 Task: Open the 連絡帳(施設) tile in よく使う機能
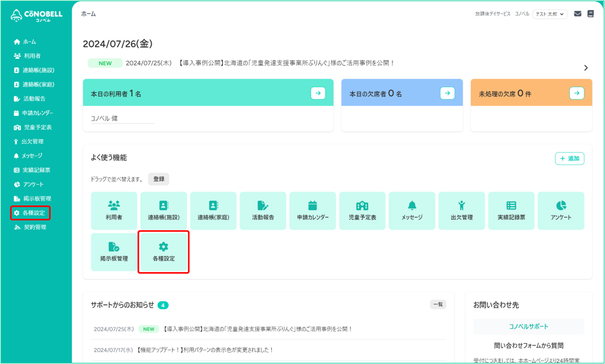[x=164, y=211]
